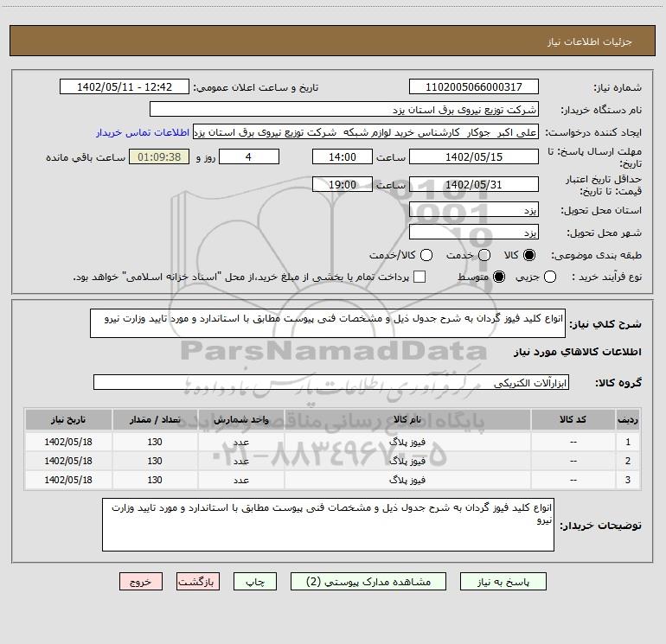Viewport: 666px width, 644px height.
Task: Click the پاسخ به نیاز button
Action: coord(503,582)
